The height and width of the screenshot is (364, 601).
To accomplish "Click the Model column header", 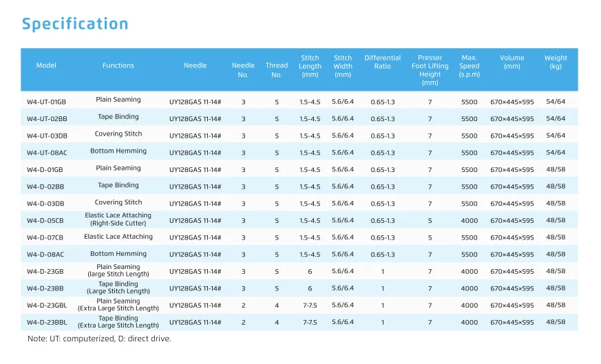I will (x=46, y=66).
